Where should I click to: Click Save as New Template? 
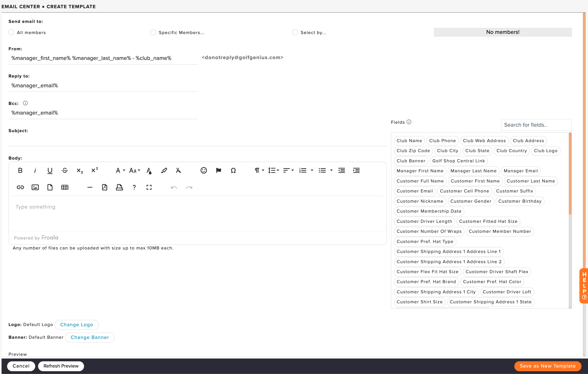pos(548,366)
